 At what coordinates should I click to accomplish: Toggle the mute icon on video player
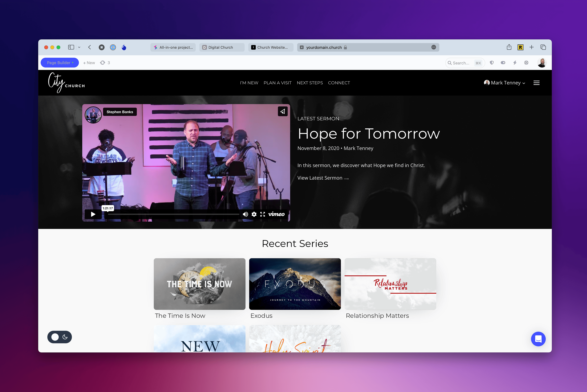tap(245, 214)
